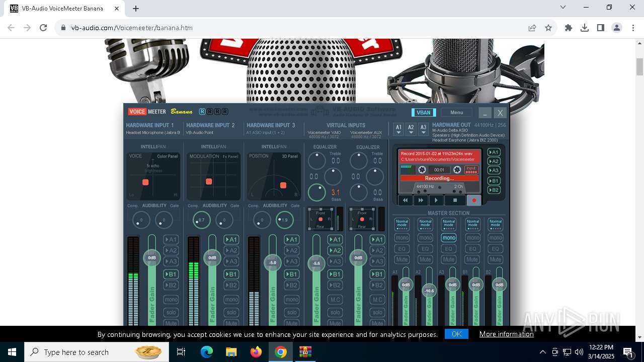
Task: View site information lock icon
Action: 63,28
